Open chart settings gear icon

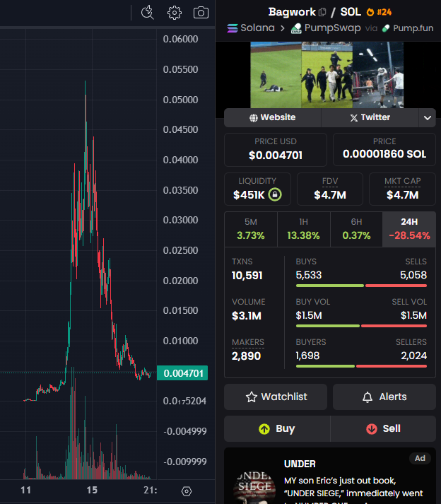(x=175, y=13)
